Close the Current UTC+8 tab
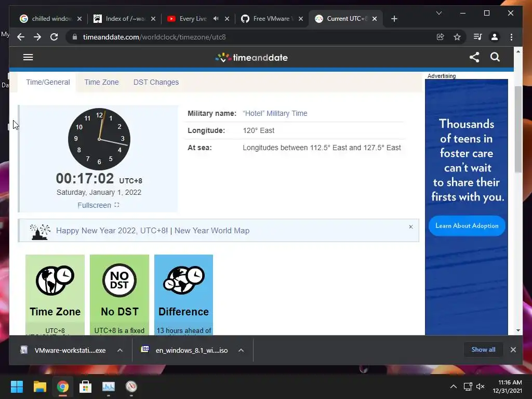532x399 pixels. pyautogui.click(x=375, y=19)
